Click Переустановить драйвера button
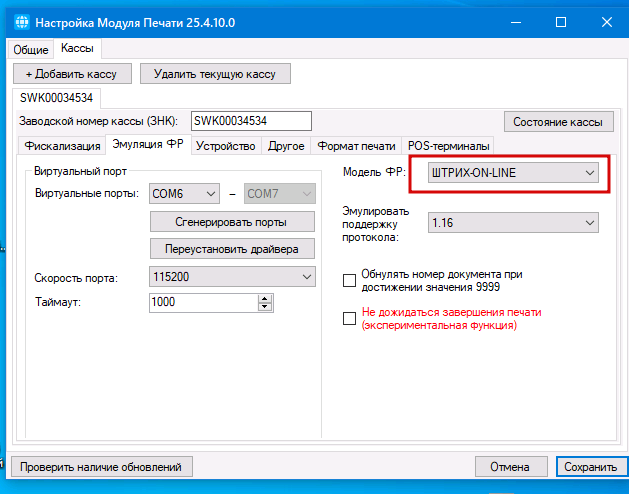Image resolution: width=629 pixels, height=494 pixels. tap(232, 249)
